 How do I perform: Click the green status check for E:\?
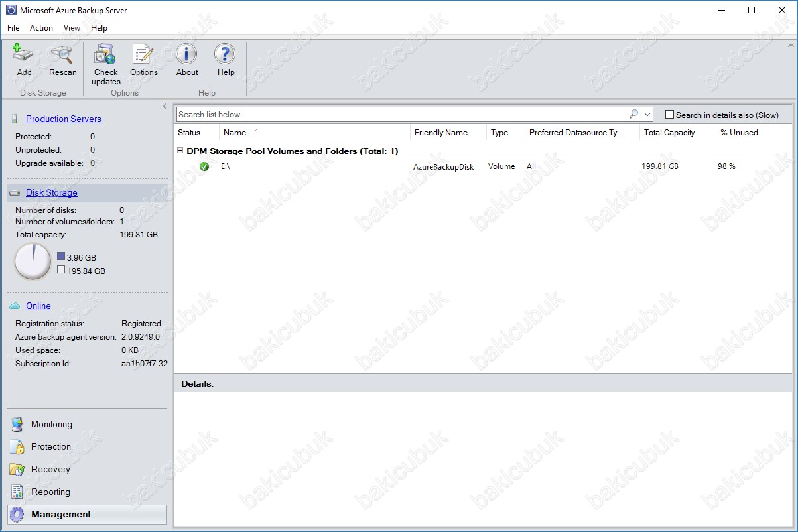coord(204,166)
